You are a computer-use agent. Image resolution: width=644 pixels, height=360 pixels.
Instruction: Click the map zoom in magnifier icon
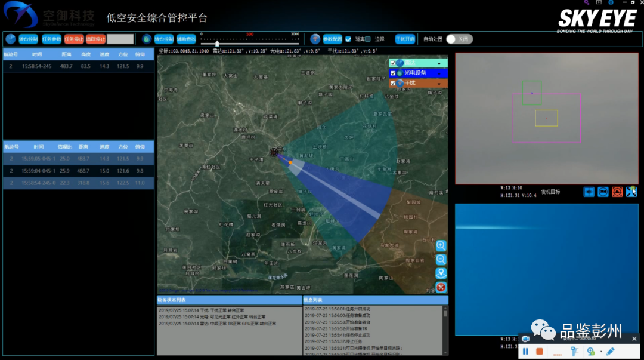point(441,245)
